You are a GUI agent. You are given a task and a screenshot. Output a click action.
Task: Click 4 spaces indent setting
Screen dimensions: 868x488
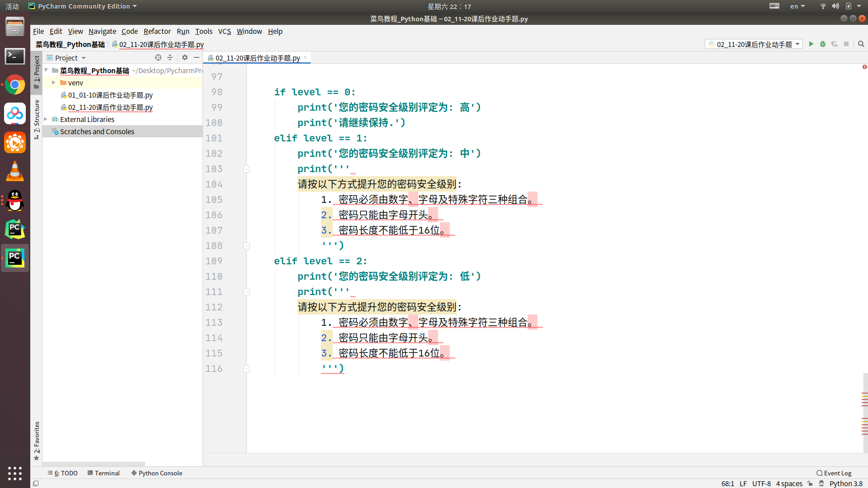tap(789, 483)
